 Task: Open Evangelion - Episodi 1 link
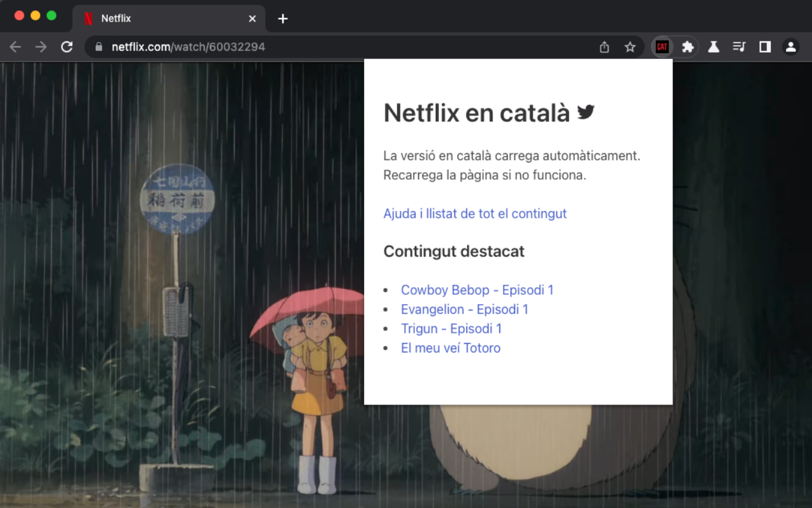(464, 309)
